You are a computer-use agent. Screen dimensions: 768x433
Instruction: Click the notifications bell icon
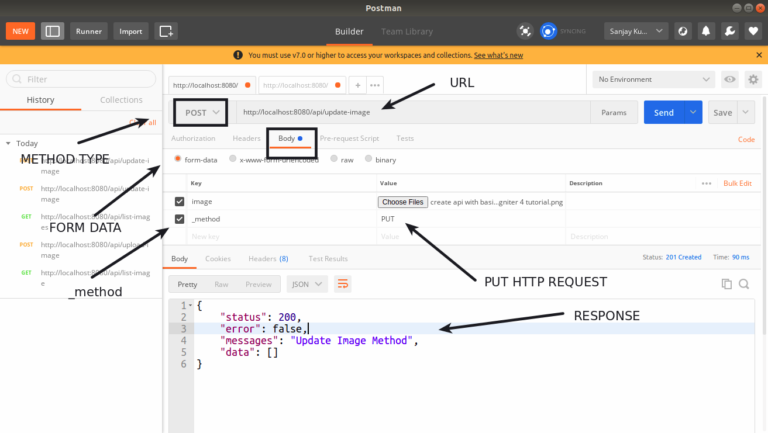706,31
